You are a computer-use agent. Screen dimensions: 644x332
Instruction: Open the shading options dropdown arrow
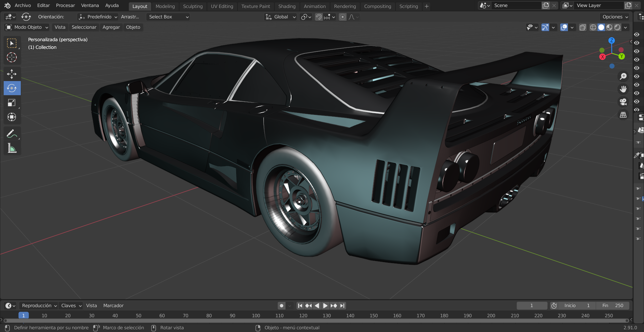click(626, 27)
